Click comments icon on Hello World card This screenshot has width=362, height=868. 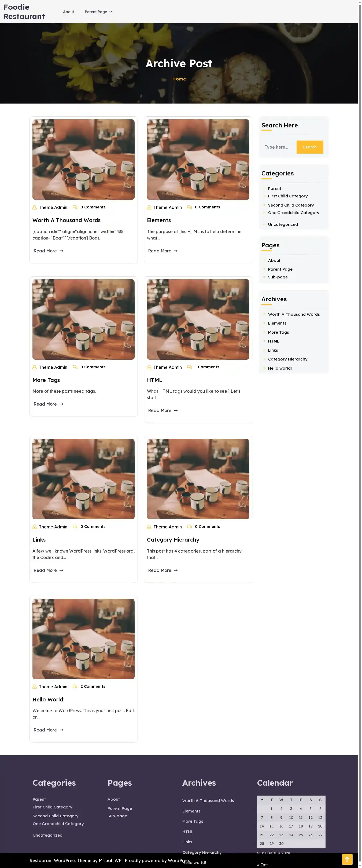75,686
